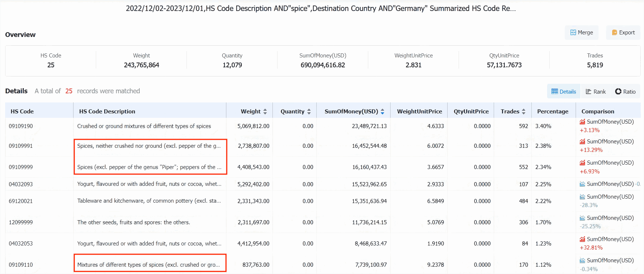Sort by SumOfMoney(USD) column arrows

[383, 112]
